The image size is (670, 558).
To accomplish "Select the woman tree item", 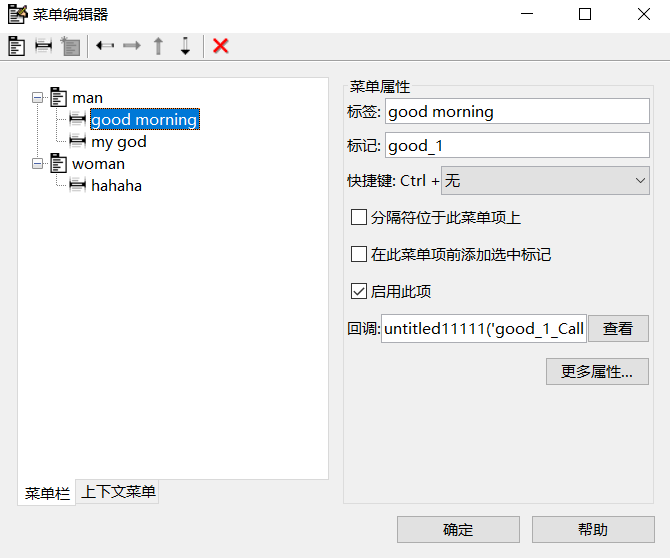I will coord(98,164).
